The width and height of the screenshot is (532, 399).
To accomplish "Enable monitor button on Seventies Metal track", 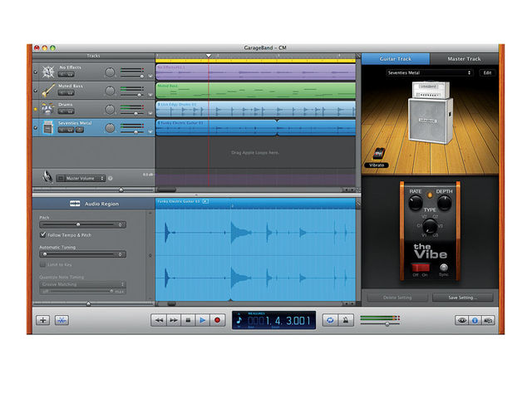I will pos(80,130).
